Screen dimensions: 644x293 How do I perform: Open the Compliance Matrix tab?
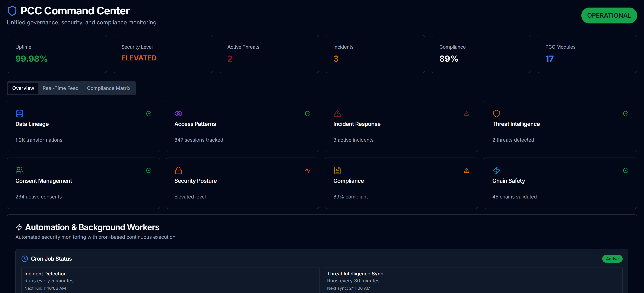(x=109, y=88)
